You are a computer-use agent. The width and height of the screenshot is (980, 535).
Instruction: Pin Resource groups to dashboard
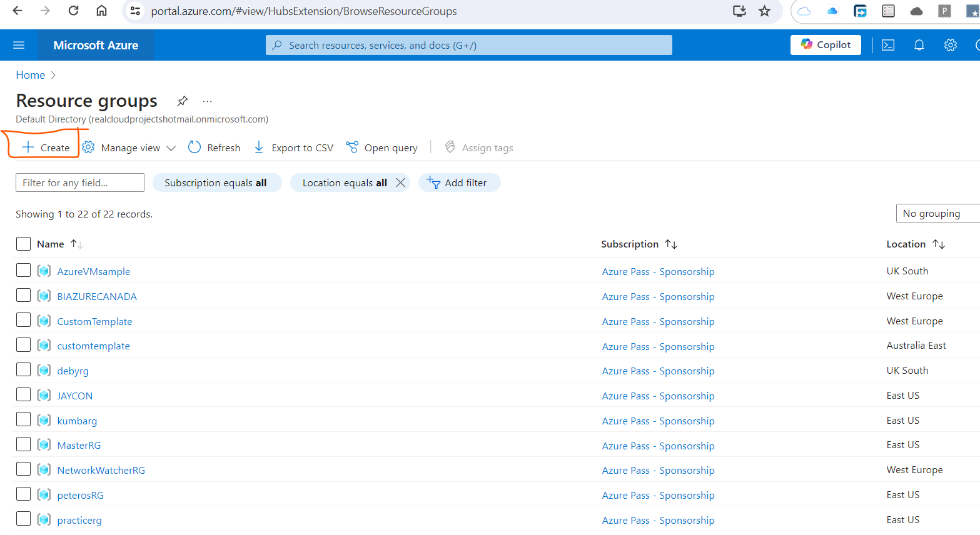pyautogui.click(x=182, y=101)
